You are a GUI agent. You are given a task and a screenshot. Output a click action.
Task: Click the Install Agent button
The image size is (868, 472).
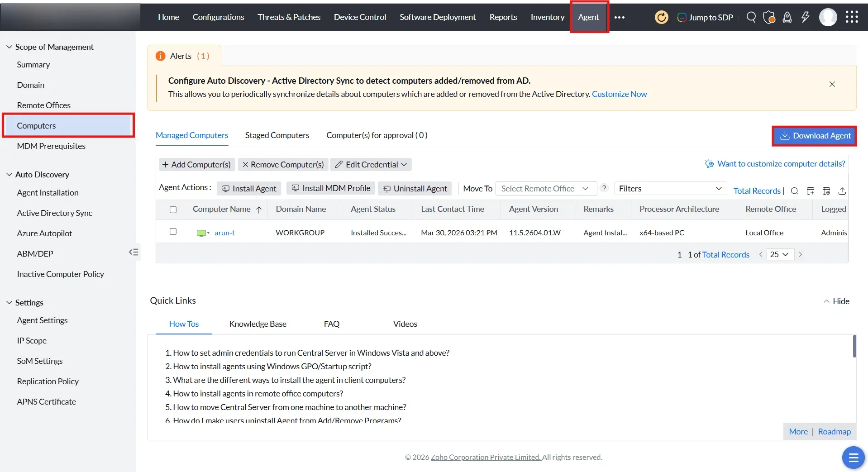pyautogui.click(x=249, y=188)
